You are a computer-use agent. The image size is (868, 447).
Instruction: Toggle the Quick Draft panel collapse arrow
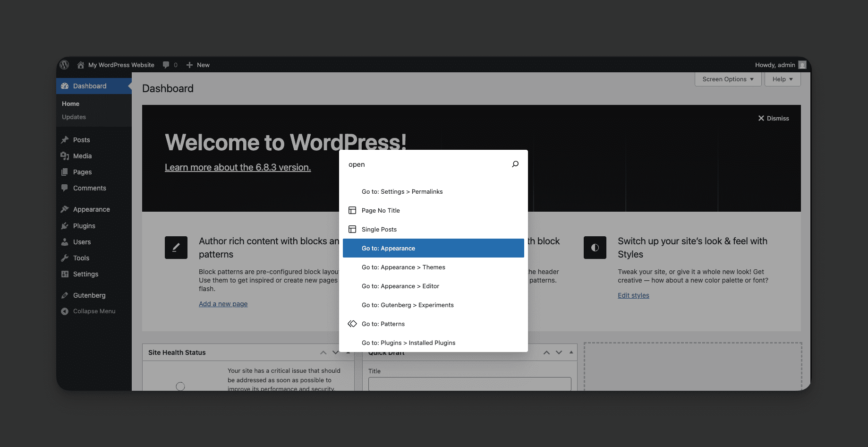(571, 352)
